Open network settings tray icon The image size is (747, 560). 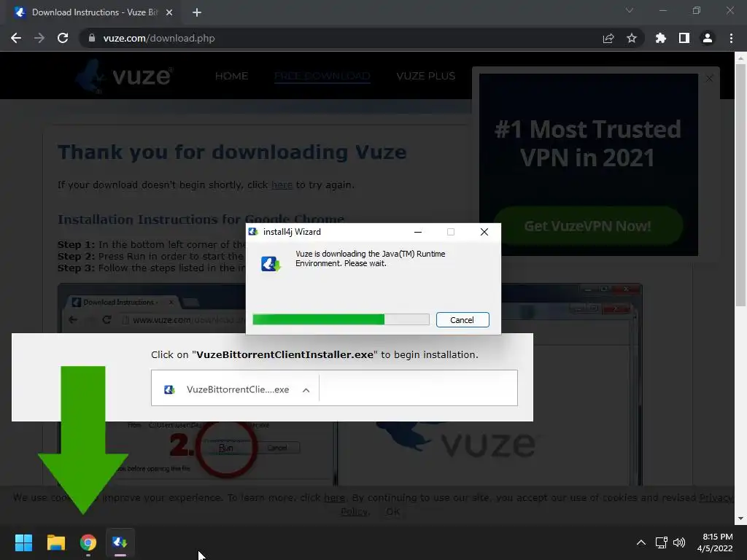pyautogui.click(x=661, y=542)
